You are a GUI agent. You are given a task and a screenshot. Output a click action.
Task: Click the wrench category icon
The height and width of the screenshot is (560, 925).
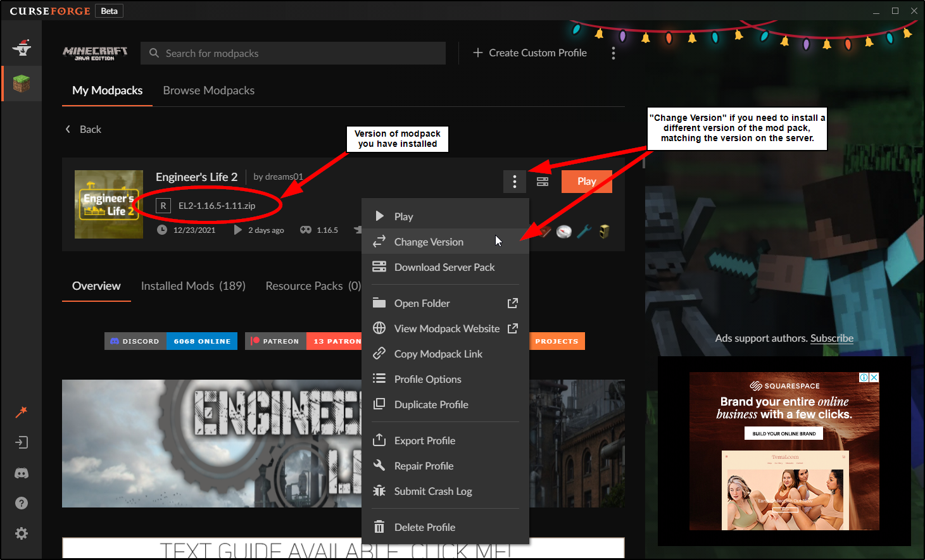pos(584,232)
